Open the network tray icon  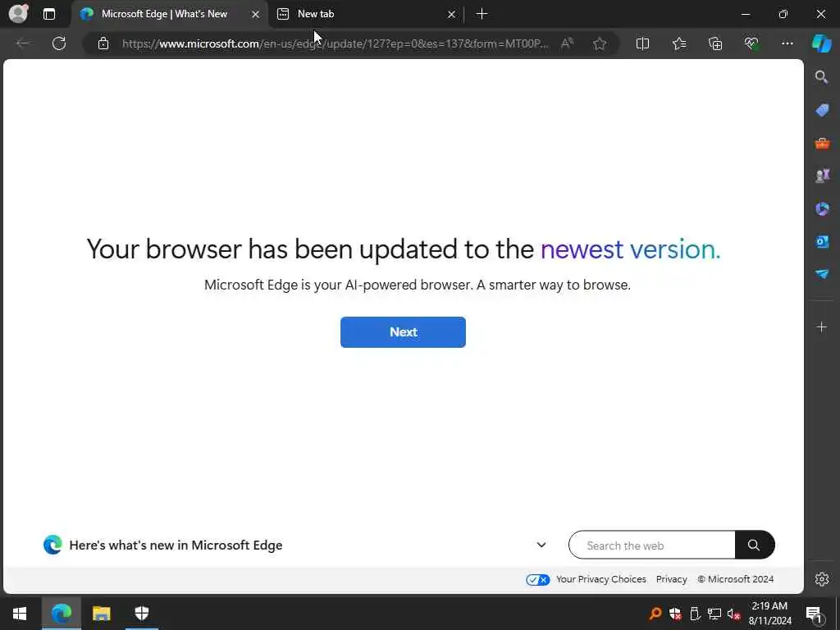[714, 614]
